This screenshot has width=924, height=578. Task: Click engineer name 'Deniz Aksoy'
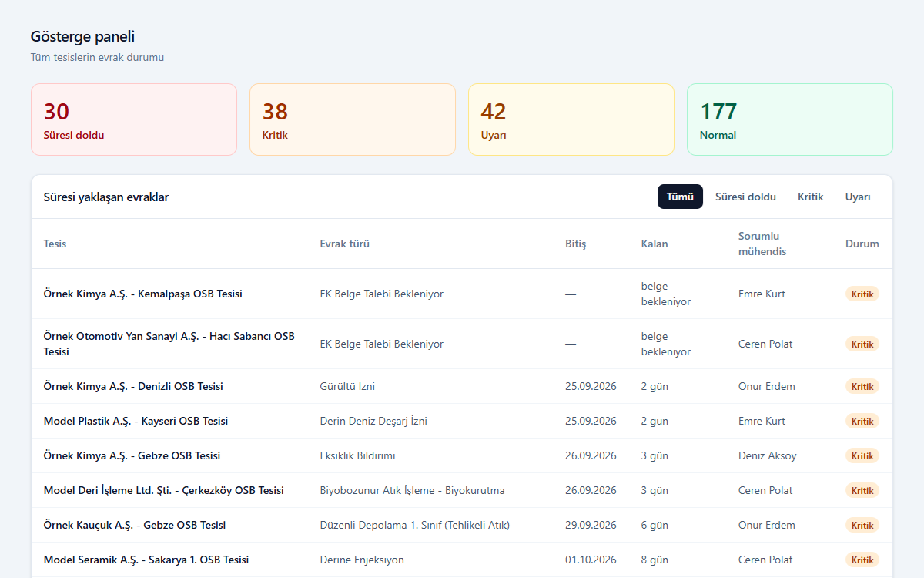point(768,455)
